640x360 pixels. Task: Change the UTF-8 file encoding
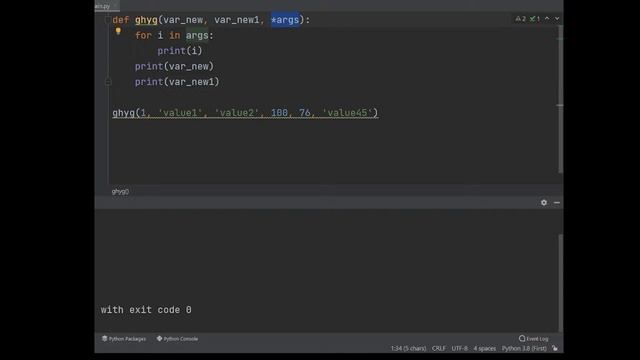coord(460,349)
